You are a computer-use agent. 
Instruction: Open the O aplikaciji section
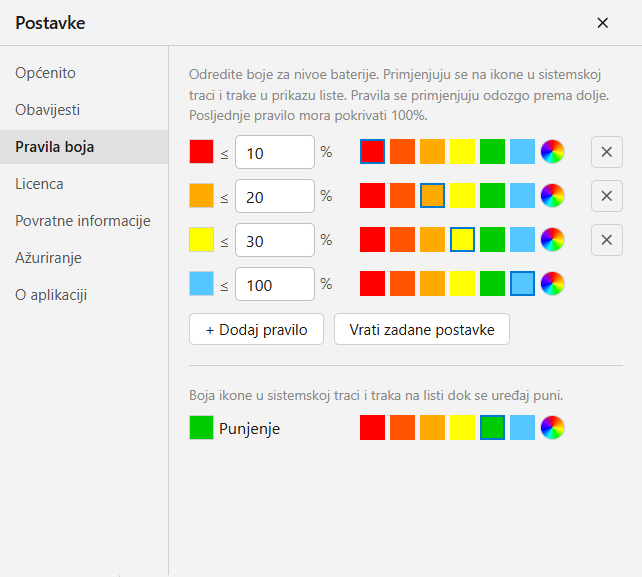click(84, 295)
